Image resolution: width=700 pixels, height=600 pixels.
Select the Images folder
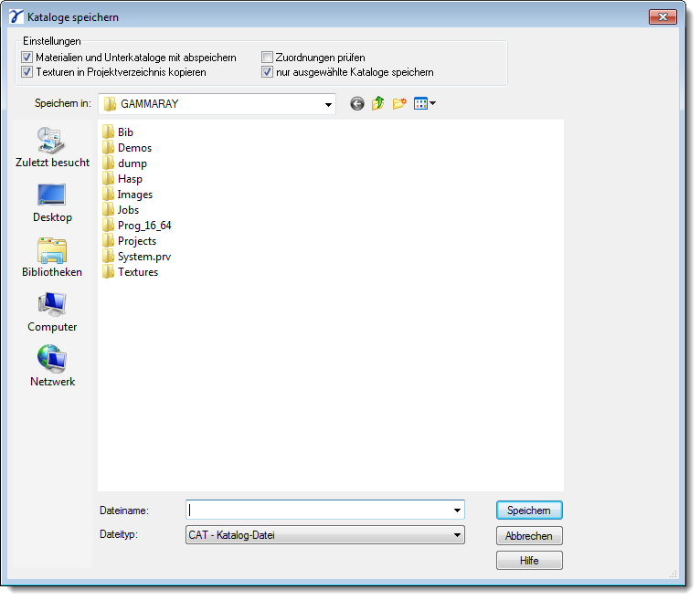(128, 195)
